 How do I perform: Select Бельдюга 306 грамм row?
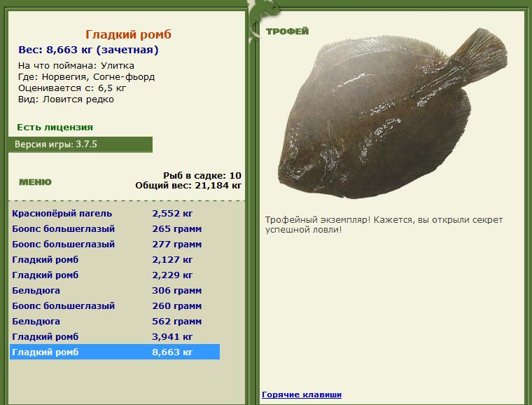click(115, 291)
